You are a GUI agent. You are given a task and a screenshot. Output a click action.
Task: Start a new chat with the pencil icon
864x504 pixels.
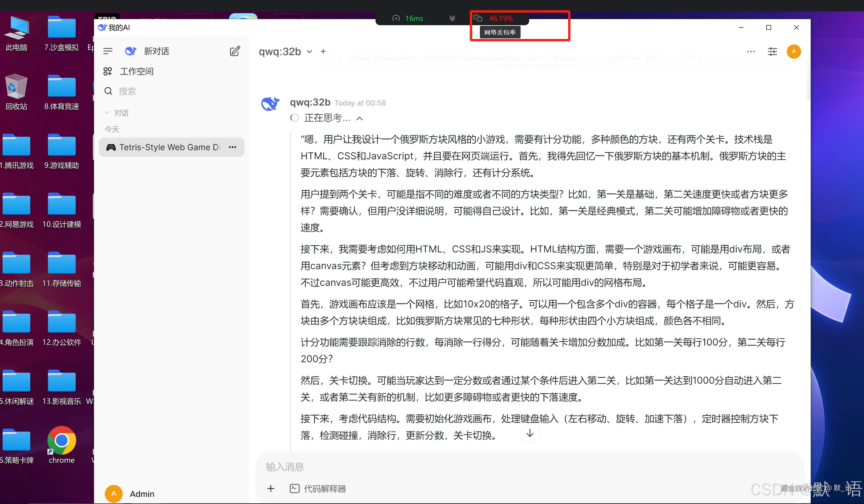[x=234, y=51]
